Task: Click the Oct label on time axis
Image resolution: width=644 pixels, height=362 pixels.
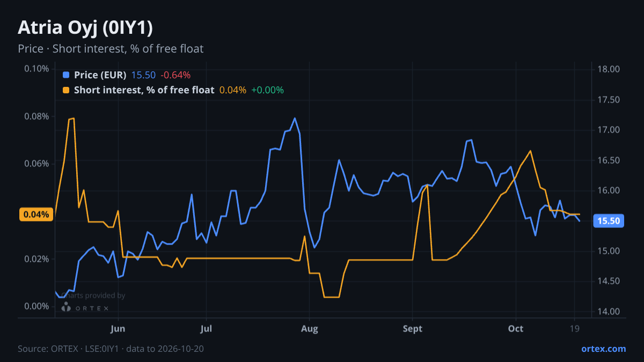Action: click(516, 329)
